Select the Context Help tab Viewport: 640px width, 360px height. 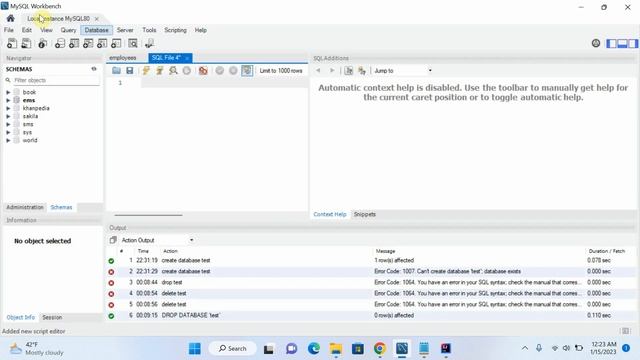coord(330,214)
